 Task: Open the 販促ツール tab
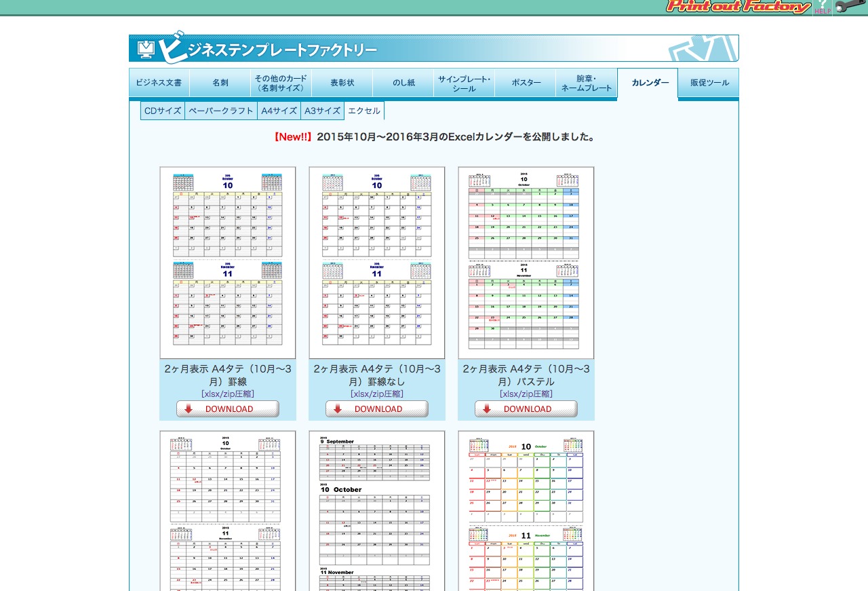[709, 83]
